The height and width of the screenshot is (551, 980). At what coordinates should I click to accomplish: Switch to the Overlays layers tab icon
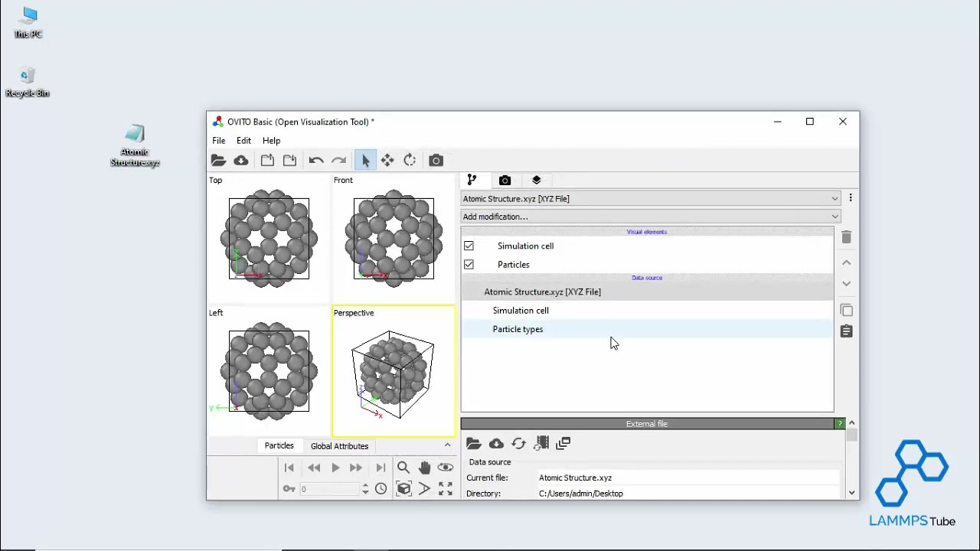click(536, 181)
